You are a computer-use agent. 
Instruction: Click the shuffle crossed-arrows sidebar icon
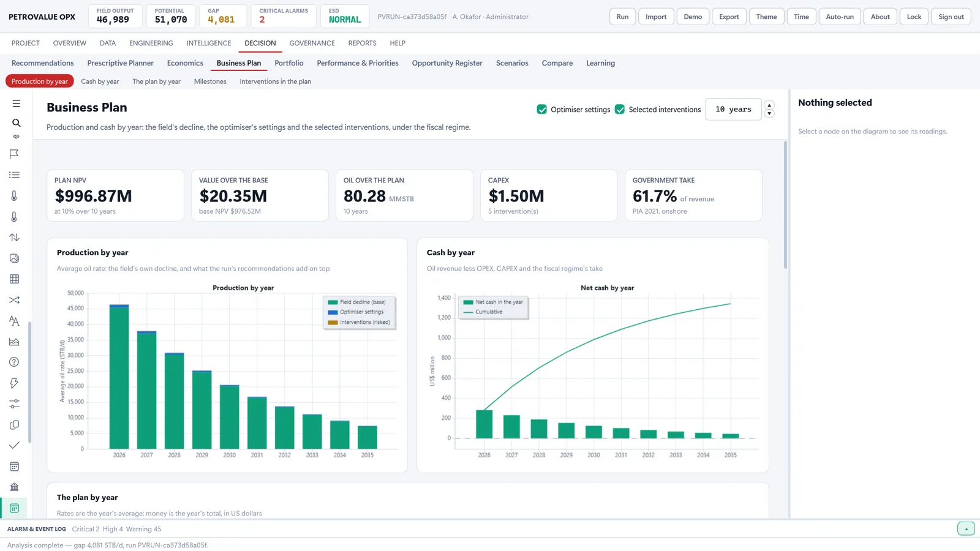[x=14, y=300]
